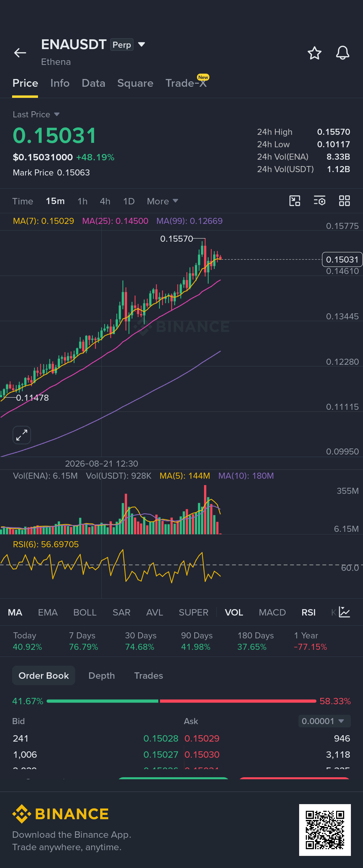The image size is (363, 868).
Task: Tap current price label 0.15031 on chart
Action: click(x=342, y=260)
